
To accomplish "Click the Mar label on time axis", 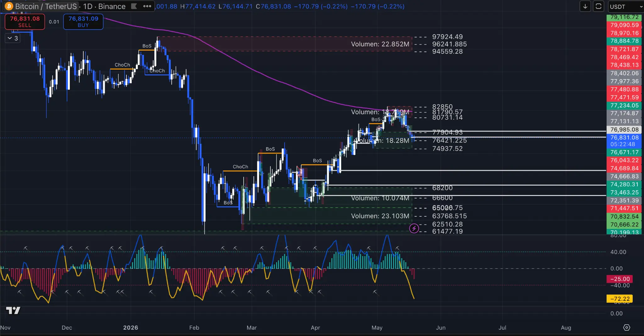I will point(252,328).
